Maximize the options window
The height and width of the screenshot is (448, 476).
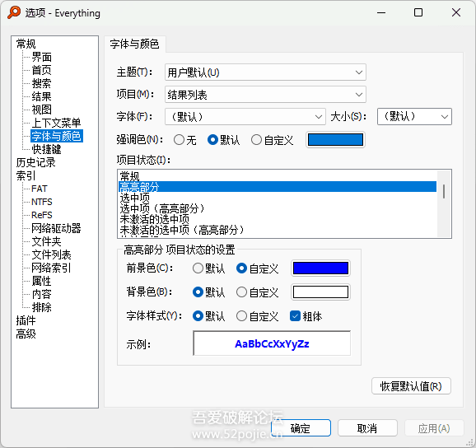click(418, 12)
